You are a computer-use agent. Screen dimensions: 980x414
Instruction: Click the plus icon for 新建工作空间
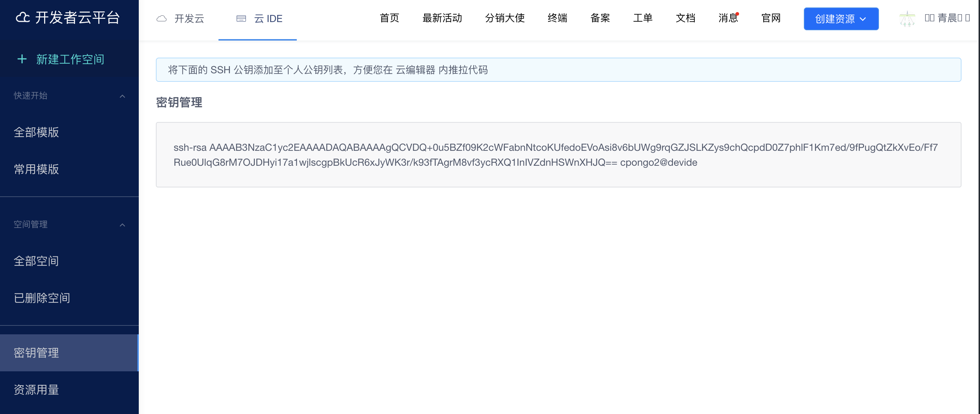click(22, 59)
